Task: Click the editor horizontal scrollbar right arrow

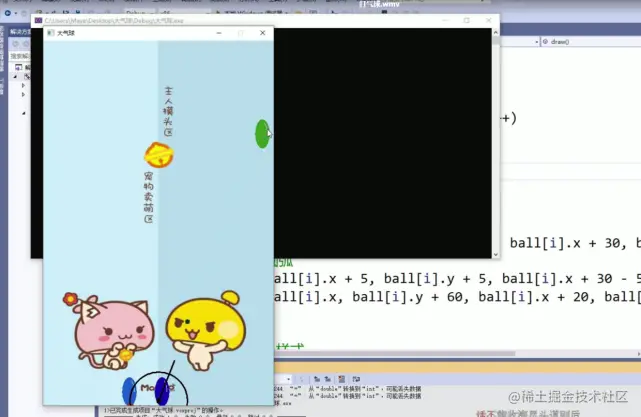Action: click(638, 353)
